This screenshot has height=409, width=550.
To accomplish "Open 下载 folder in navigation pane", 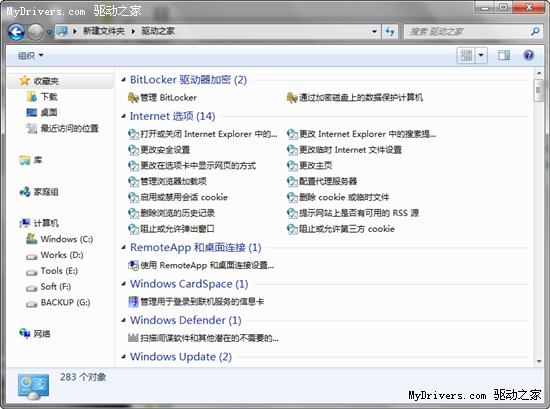I will [x=42, y=96].
